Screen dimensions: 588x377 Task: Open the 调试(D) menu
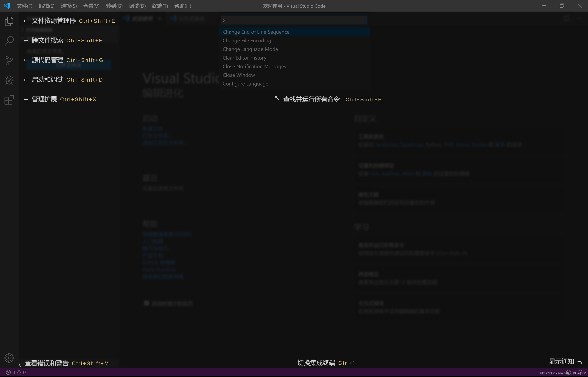pyautogui.click(x=137, y=6)
